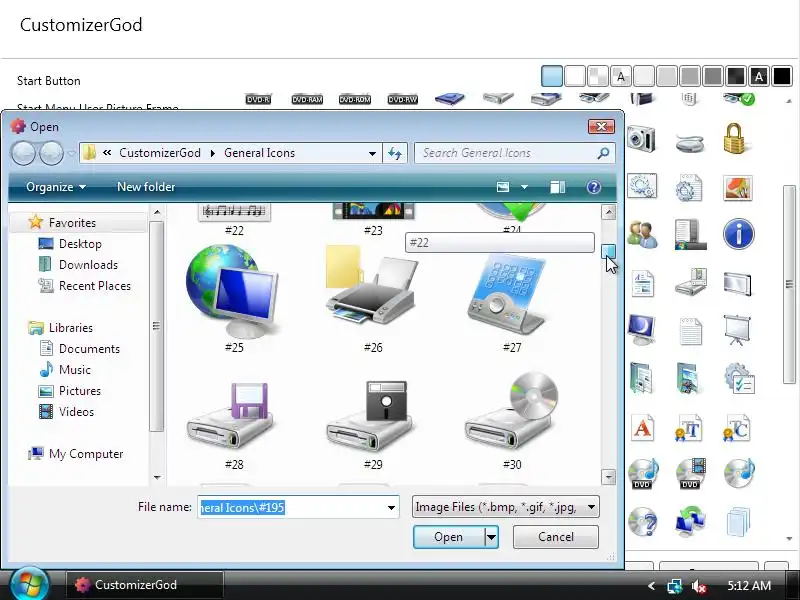Select the DVD-RW icon in CustomizerGod
This screenshot has width=800, height=600.
(x=403, y=99)
